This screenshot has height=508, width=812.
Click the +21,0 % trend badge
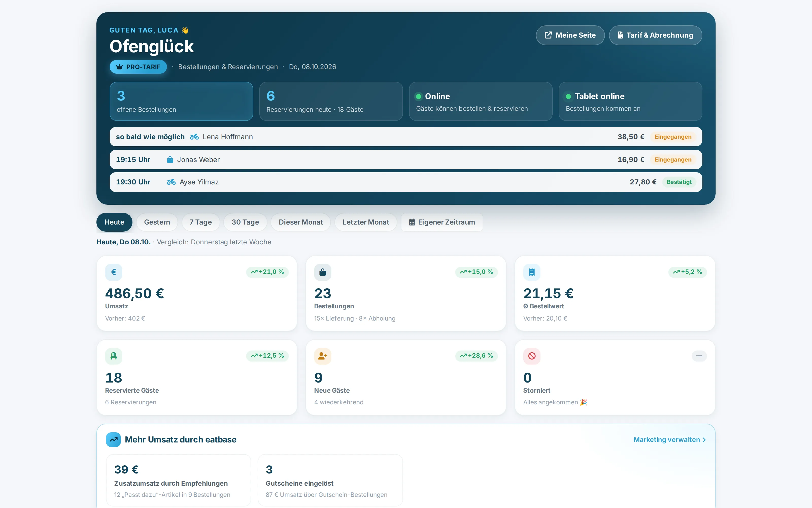[267, 272]
